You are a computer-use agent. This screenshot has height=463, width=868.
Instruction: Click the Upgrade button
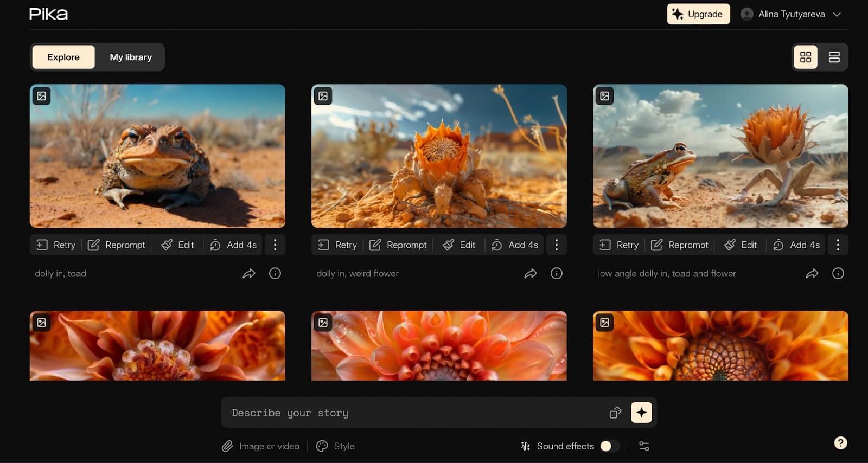point(698,14)
